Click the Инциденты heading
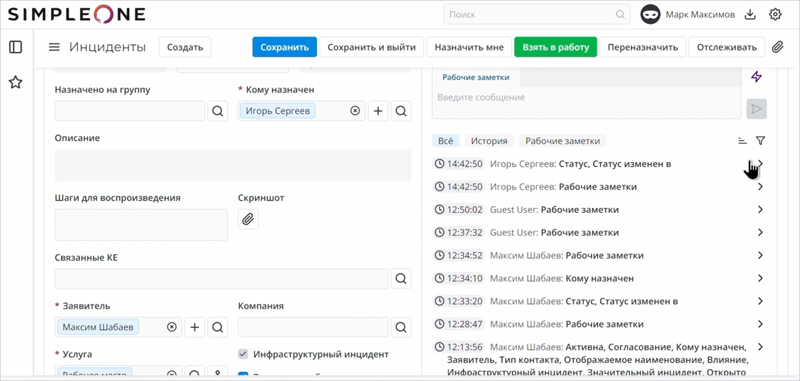Image resolution: width=800 pixels, height=381 pixels. [107, 47]
